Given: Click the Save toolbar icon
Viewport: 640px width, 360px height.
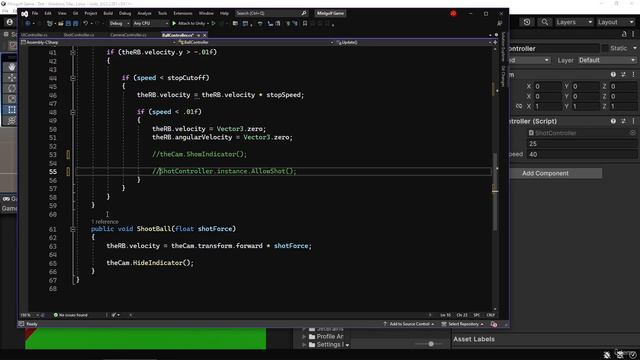Looking at the screenshot, I should tap(68, 24).
